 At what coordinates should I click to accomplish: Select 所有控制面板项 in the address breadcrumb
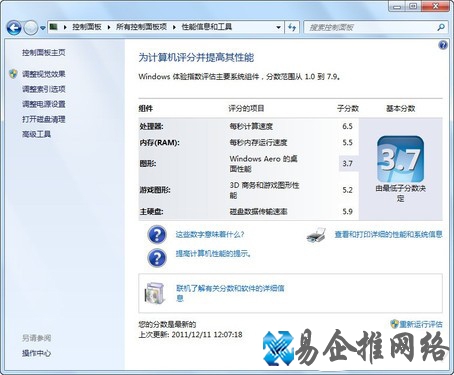click(x=141, y=27)
